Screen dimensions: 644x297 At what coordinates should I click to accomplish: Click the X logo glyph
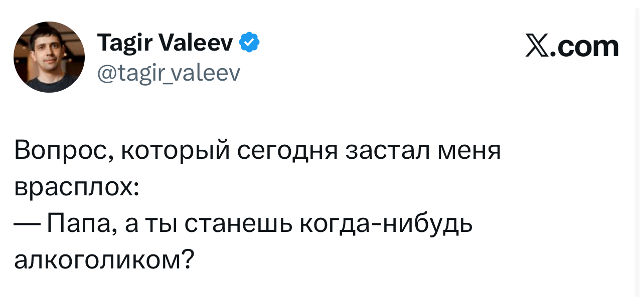coord(539,47)
